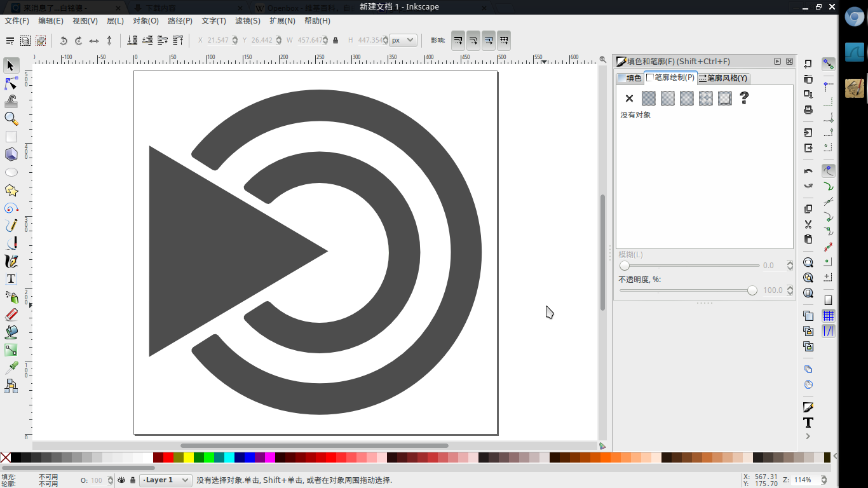868x488 pixels.
Task: Toggle move patterns with object
Action: 504,41
